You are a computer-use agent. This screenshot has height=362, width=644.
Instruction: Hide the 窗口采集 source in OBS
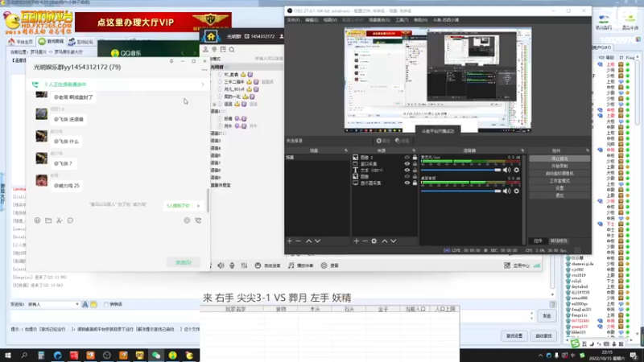point(407,164)
